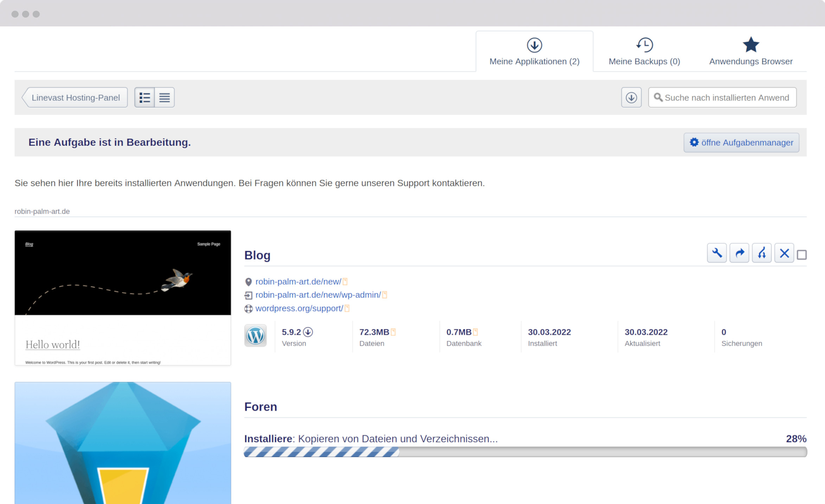Viewport: 825px width, 504px height.
Task: Click the gear icon on the Aufgabenmanager button
Action: [694, 142]
